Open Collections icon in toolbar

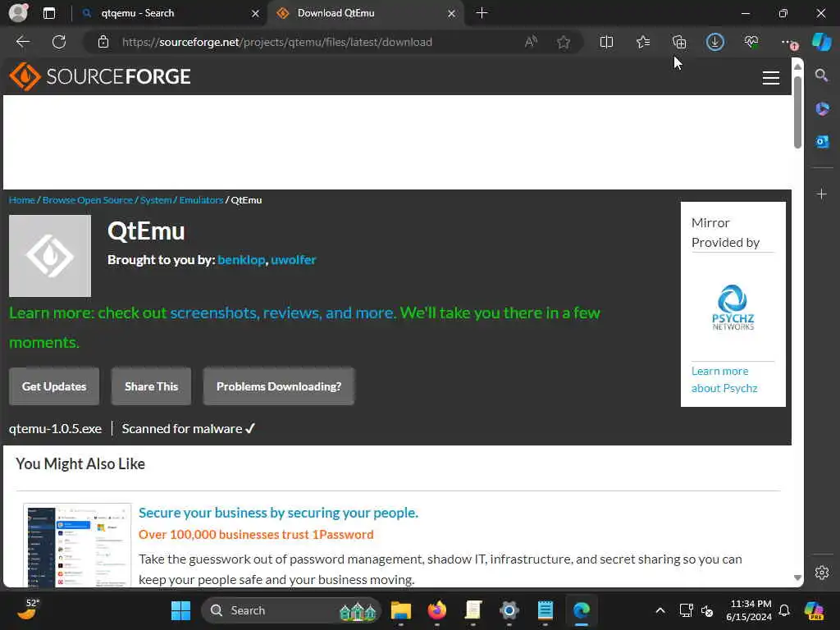point(679,42)
